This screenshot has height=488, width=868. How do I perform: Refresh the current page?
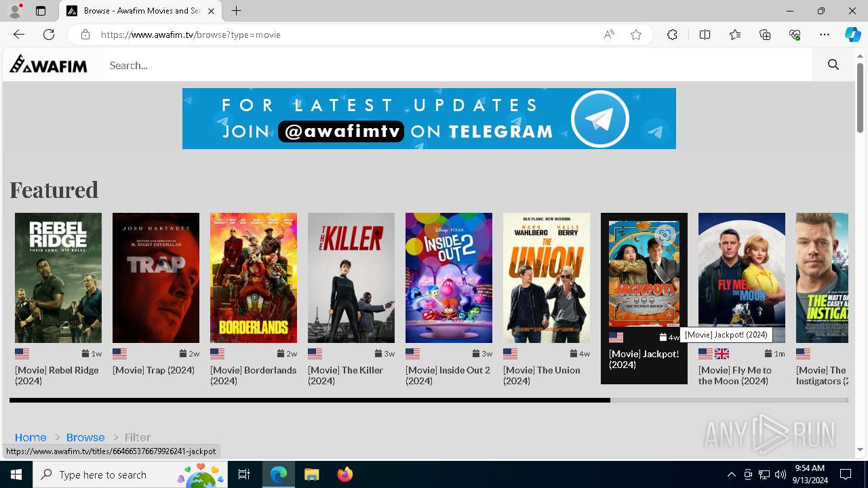click(x=49, y=35)
